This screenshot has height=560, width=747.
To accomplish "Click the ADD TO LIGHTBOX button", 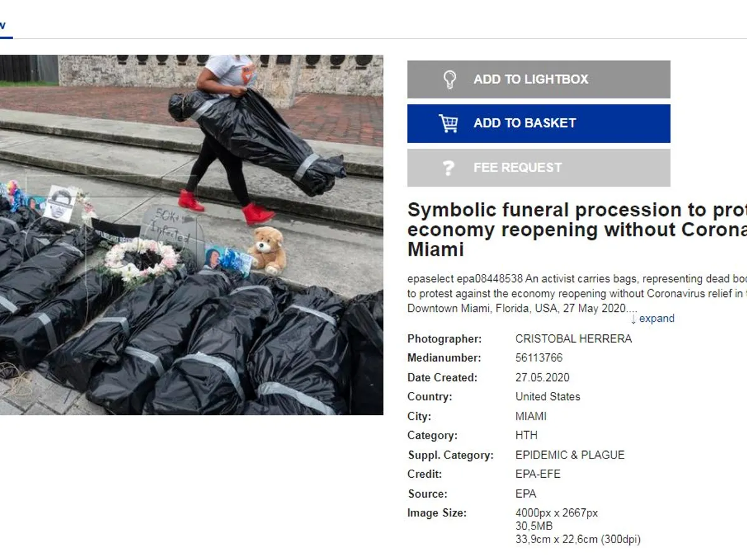I will tap(538, 79).
